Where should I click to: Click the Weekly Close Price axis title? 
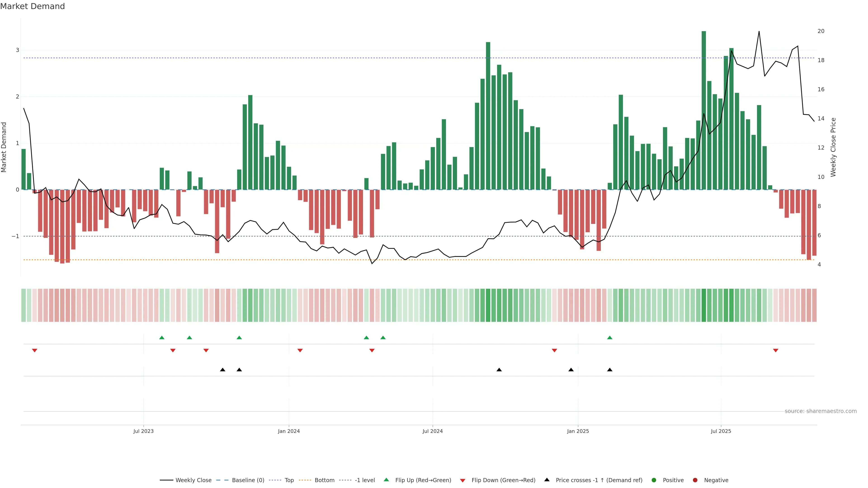click(833, 147)
